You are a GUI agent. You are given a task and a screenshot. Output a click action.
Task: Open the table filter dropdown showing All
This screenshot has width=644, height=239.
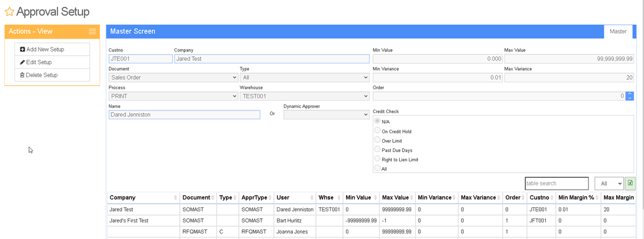(x=609, y=183)
